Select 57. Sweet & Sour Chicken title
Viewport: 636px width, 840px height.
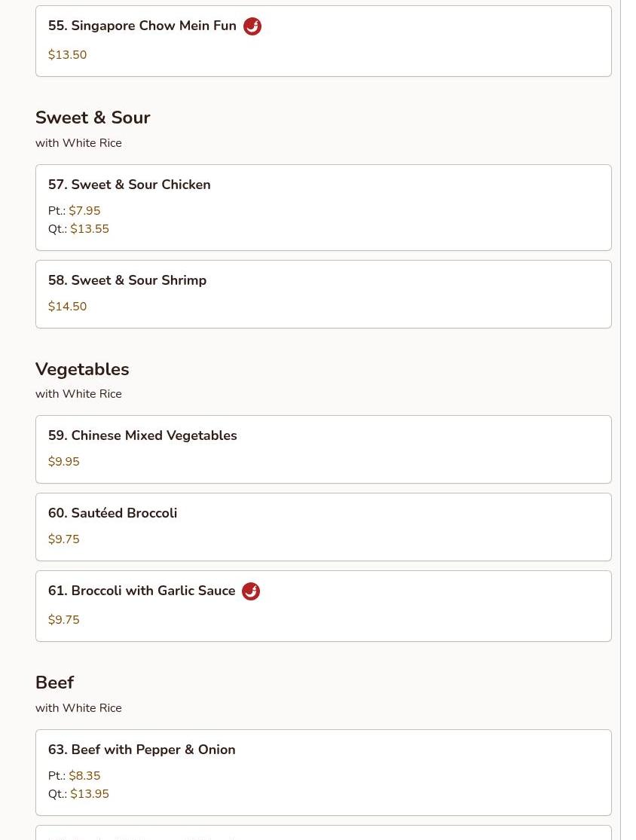(x=130, y=185)
